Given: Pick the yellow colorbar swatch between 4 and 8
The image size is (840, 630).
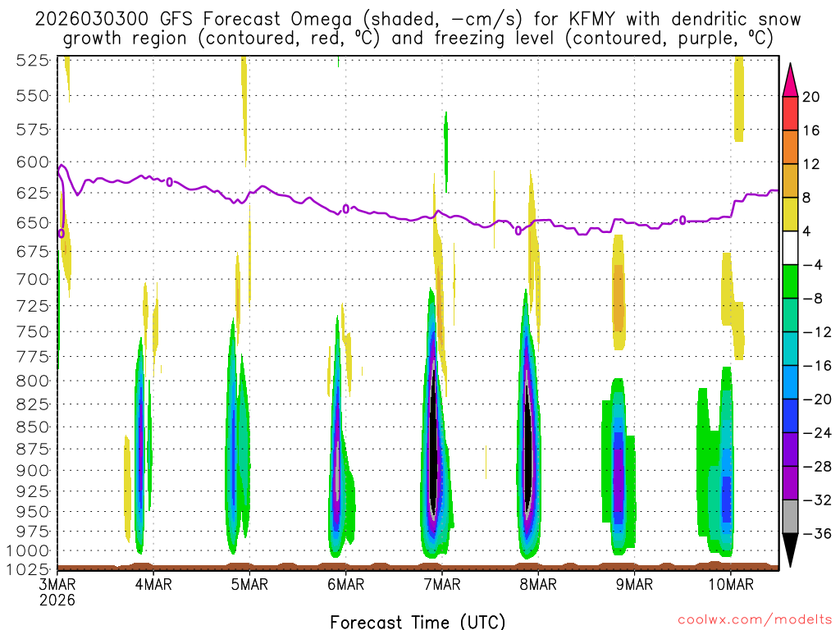Looking at the screenshot, I should click(790, 214).
